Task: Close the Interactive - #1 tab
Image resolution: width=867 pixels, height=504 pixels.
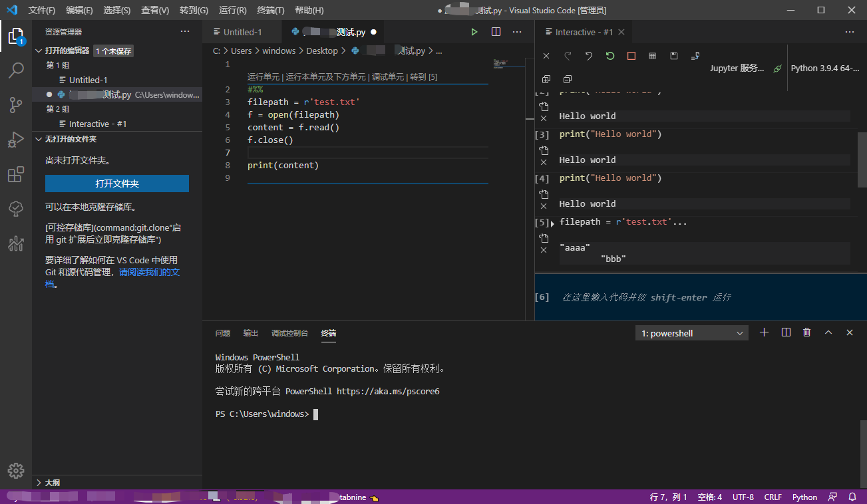Action: pos(621,32)
